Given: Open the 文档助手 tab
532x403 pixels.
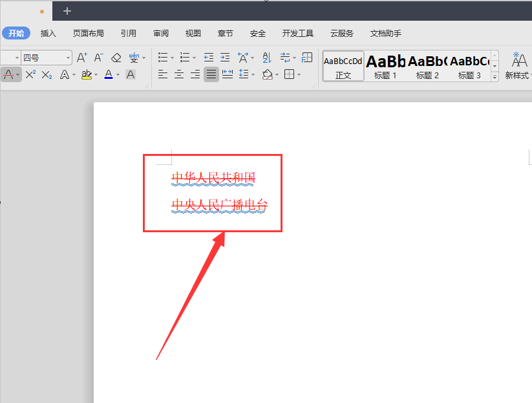Looking at the screenshot, I should (x=386, y=33).
